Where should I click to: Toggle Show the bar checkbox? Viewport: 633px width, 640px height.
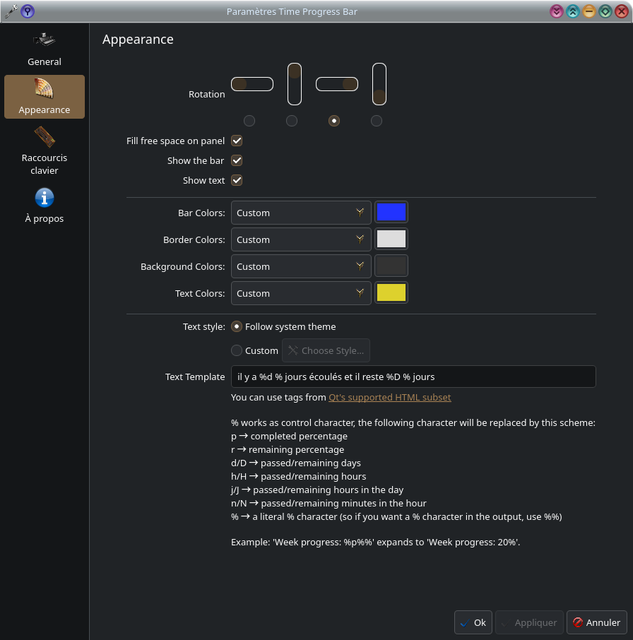point(237,160)
